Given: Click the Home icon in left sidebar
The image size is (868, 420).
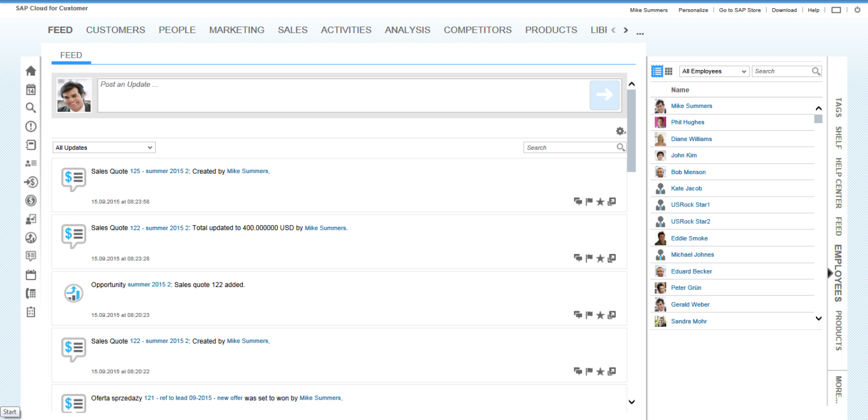Looking at the screenshot, I should click(31, 71).
